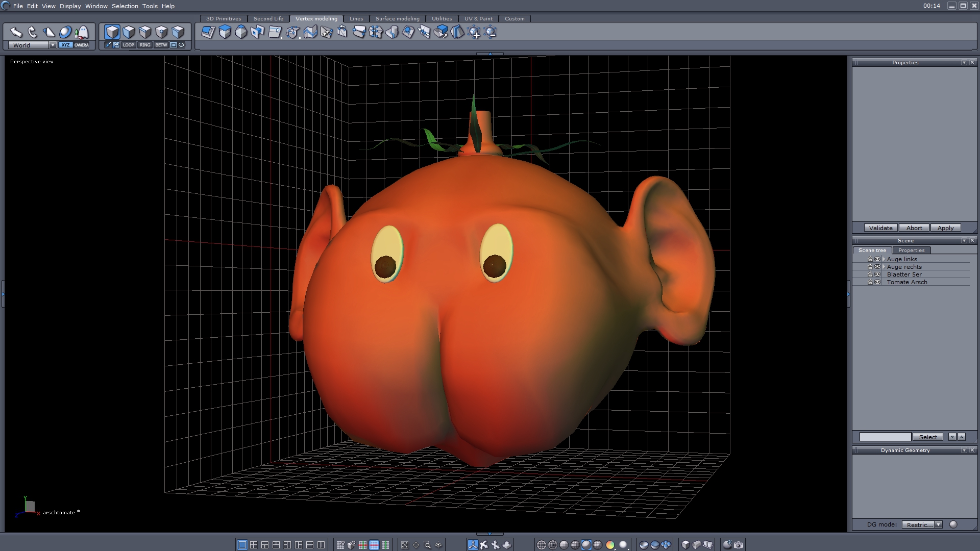Open the Surface modeling tab
980x551 pixels.
point(397,18)
